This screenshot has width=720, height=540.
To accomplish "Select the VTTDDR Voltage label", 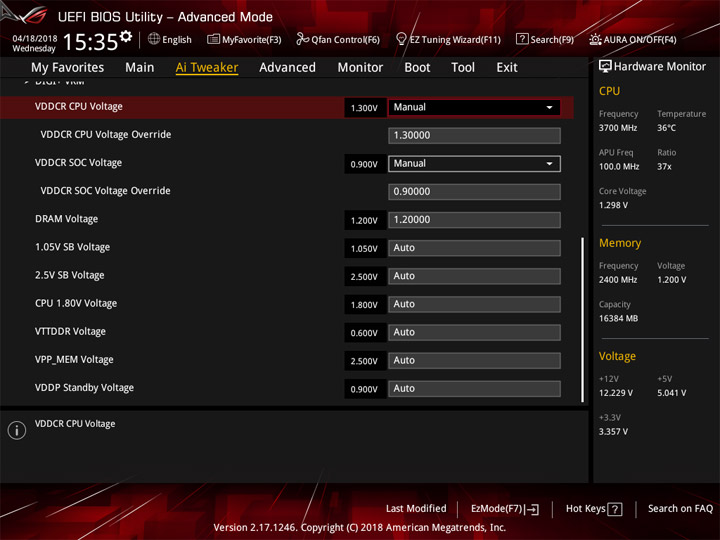I will pyautogui.click(x=70, y=332).
